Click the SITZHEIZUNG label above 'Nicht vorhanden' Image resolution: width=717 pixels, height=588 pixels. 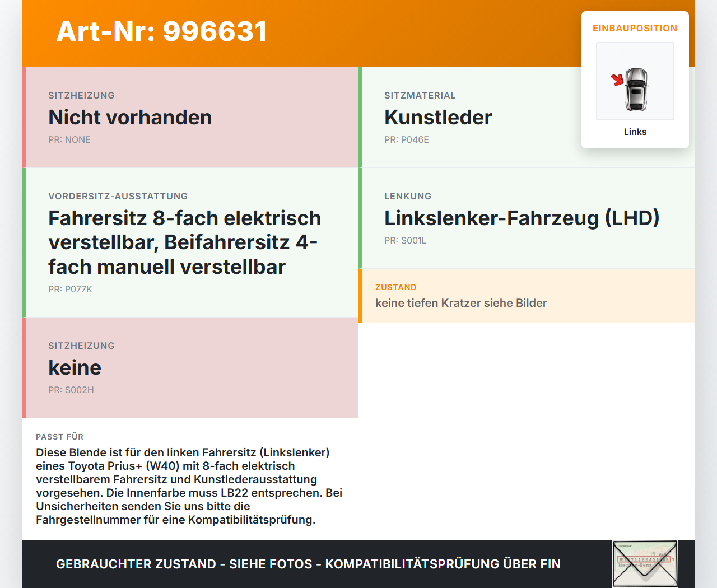click(81, 95)
